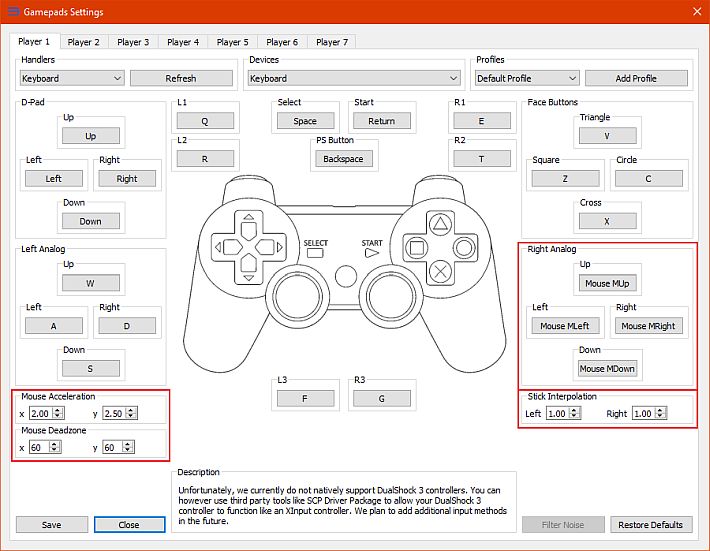
Task: Click the Gamepads Settings window icon
Action: (x=14, y=12)
